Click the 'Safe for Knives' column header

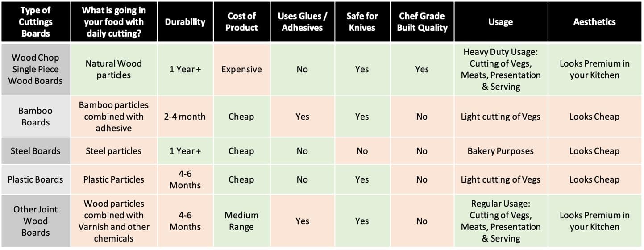(x=362, y=22)
